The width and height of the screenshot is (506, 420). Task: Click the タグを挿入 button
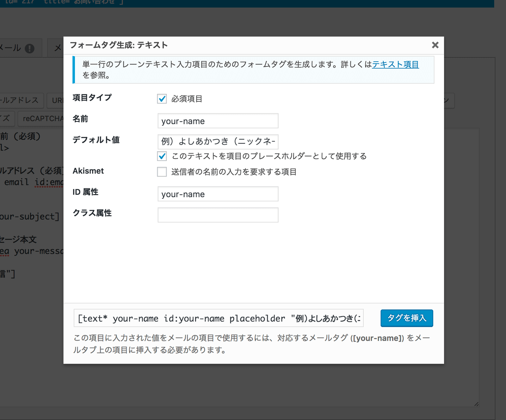coord(407,318)
